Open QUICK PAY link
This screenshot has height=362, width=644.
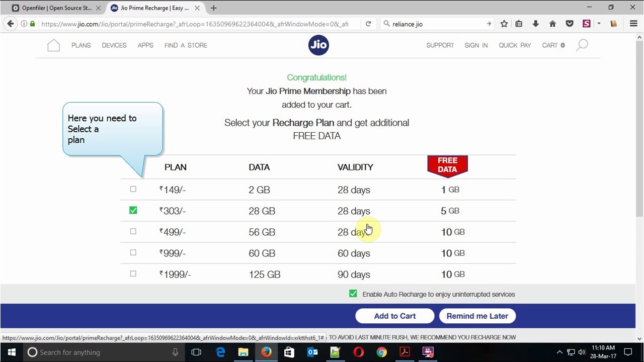click(x=515, y=45)
